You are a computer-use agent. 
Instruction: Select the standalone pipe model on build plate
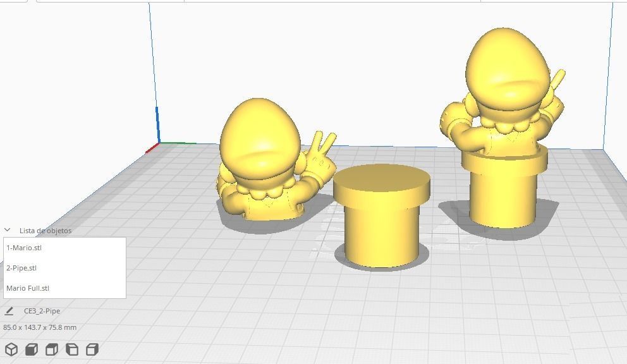click(x=382, y=216)
